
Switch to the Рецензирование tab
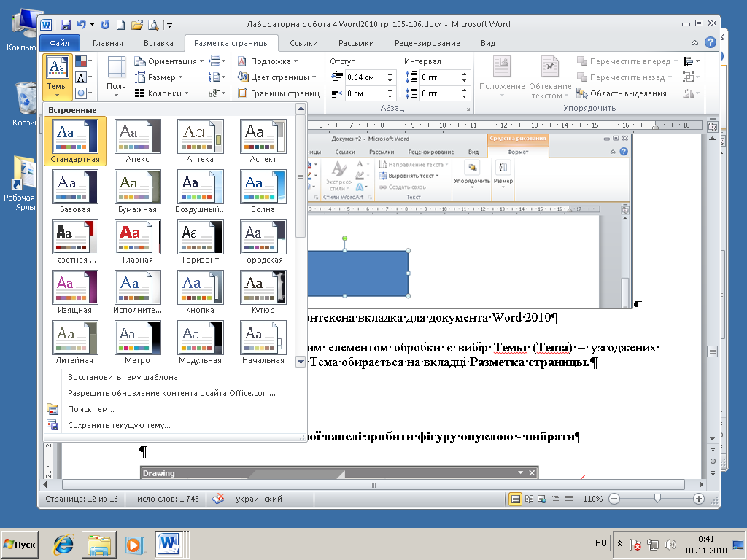pos(427,43)
